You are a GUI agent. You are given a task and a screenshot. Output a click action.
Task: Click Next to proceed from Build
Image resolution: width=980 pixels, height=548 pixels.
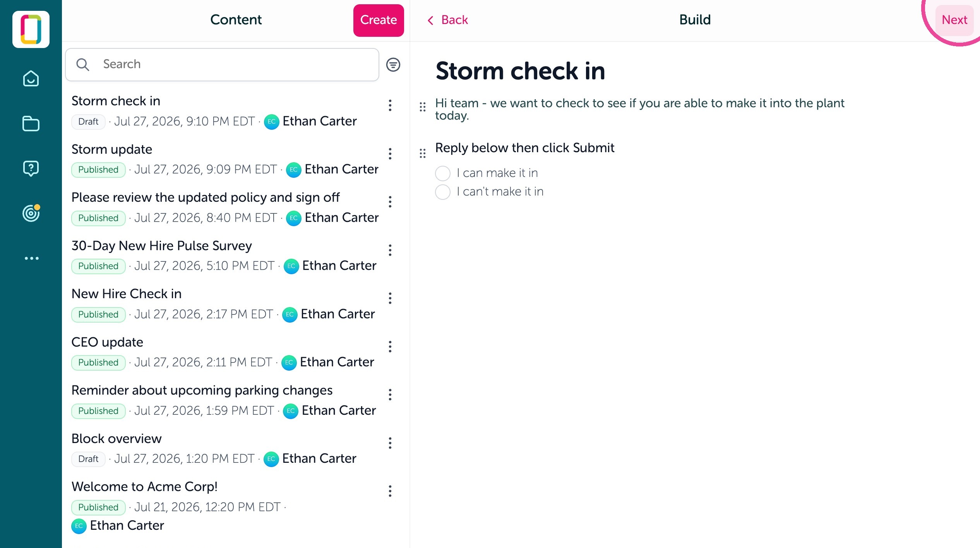(x=954, y=20)
